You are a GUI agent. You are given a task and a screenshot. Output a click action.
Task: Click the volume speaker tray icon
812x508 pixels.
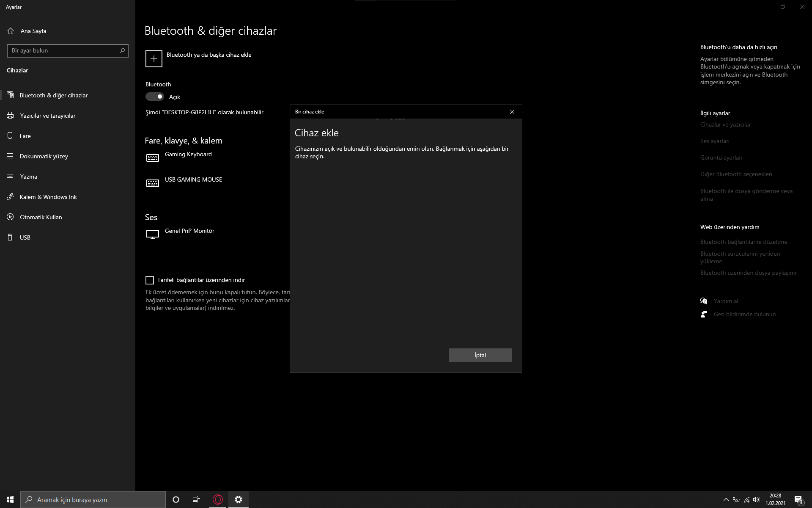tap(756, 500)
